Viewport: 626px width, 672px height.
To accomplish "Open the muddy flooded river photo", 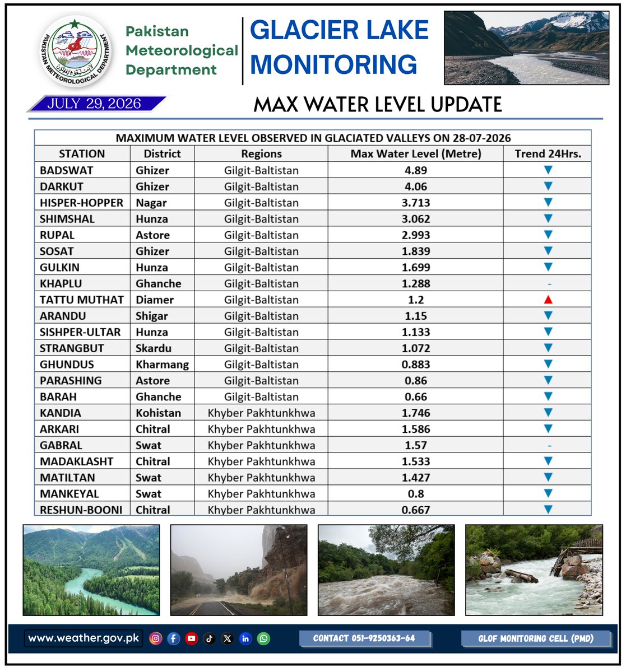I will [x=386, y=570].
